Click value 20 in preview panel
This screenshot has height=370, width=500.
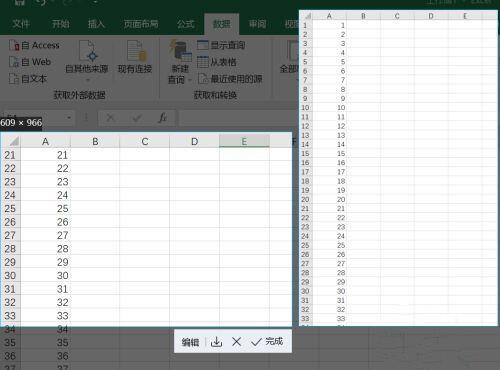coord(341,200)
